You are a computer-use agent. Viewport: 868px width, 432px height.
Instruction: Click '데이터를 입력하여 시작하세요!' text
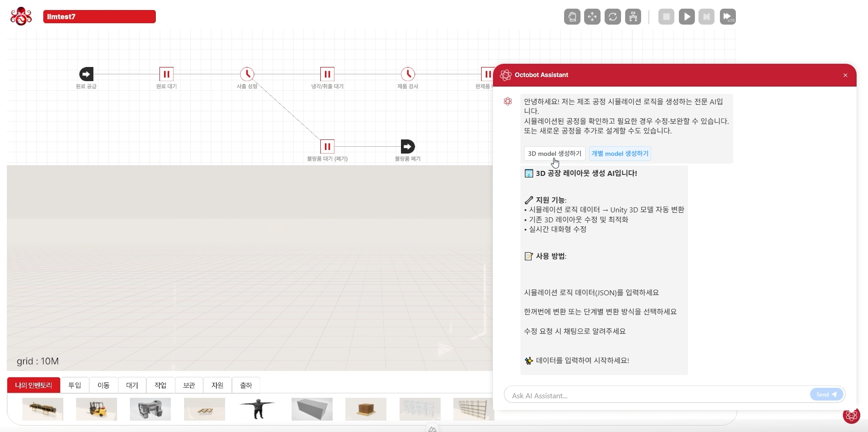tap(582, 360)
